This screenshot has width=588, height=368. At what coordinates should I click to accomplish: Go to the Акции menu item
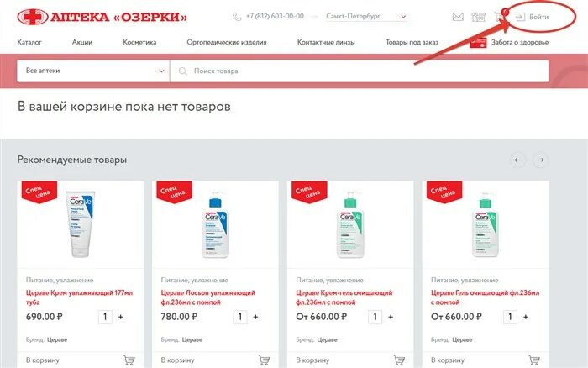82,42
